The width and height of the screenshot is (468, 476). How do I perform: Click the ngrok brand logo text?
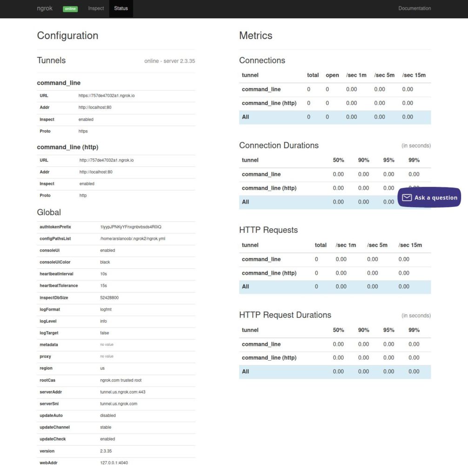coord(45,8)
